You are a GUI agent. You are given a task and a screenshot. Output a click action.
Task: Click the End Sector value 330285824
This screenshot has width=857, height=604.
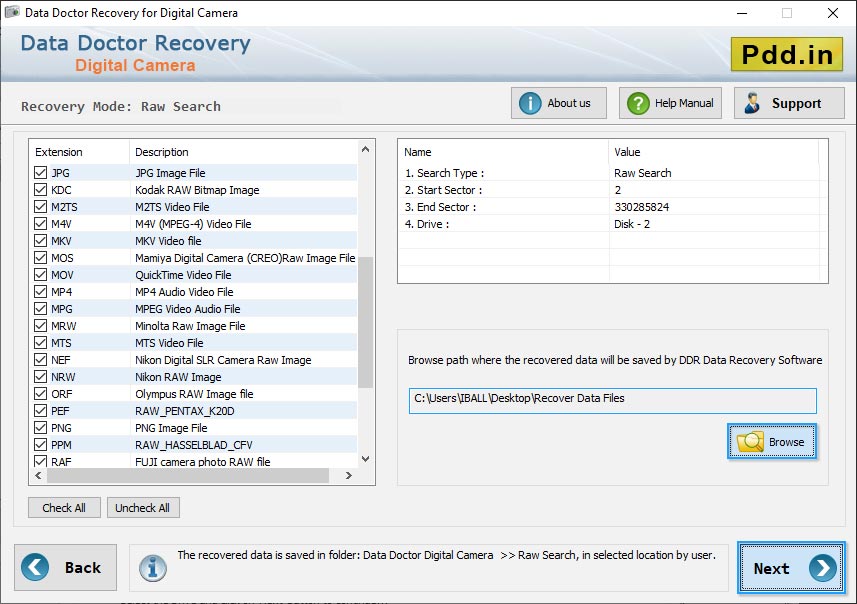642,207
